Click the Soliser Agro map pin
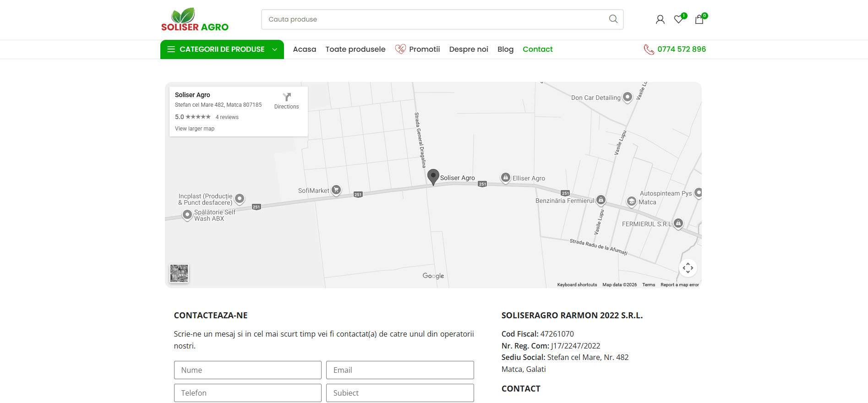The image size is (868, 403). 433,176
